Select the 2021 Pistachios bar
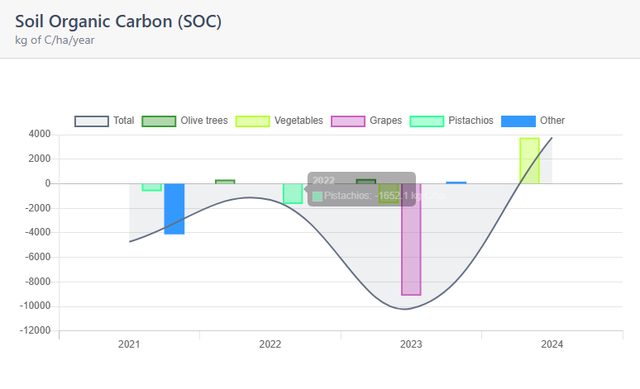This screenshot has height=389, width=640. pyautogui.click(x=152, y=187)
